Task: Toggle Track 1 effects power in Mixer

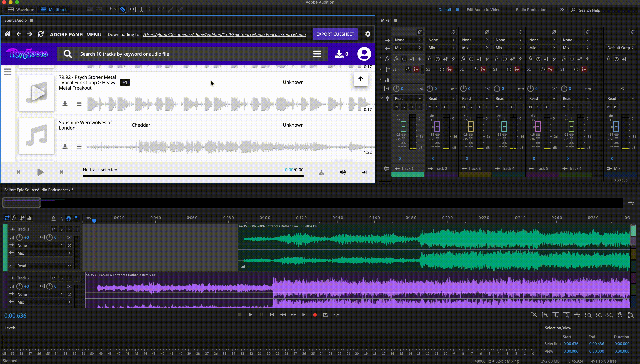Action: (404, 59)
